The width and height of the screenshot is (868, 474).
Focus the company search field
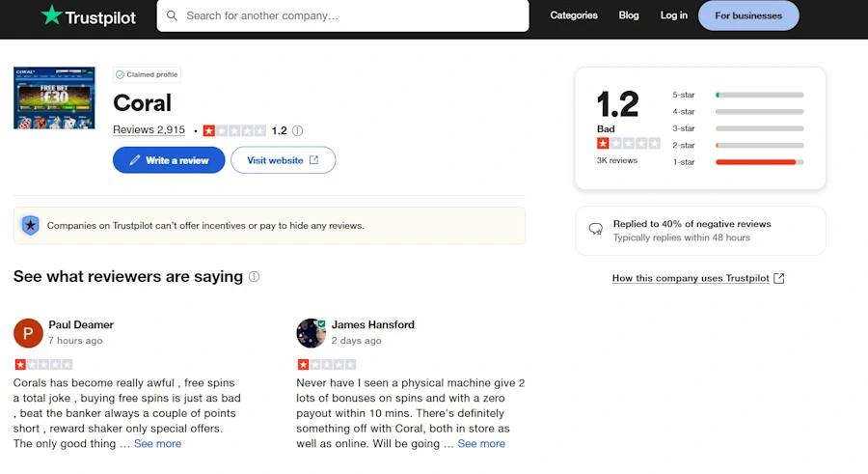pos(342,15)
